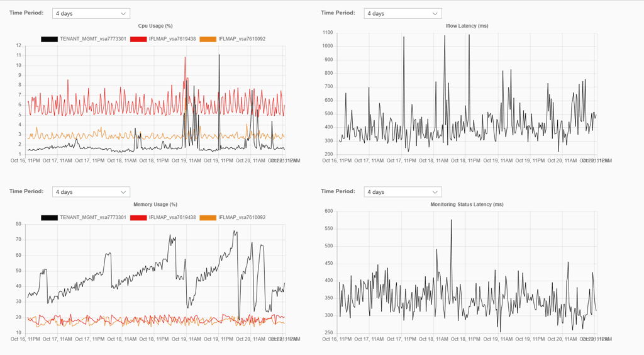Toggle TENANT_MGMT_vsa7773301 black swatch in Cpu Usage legend
This screenshot has width=644, height=355.
[x=49, y=39]
